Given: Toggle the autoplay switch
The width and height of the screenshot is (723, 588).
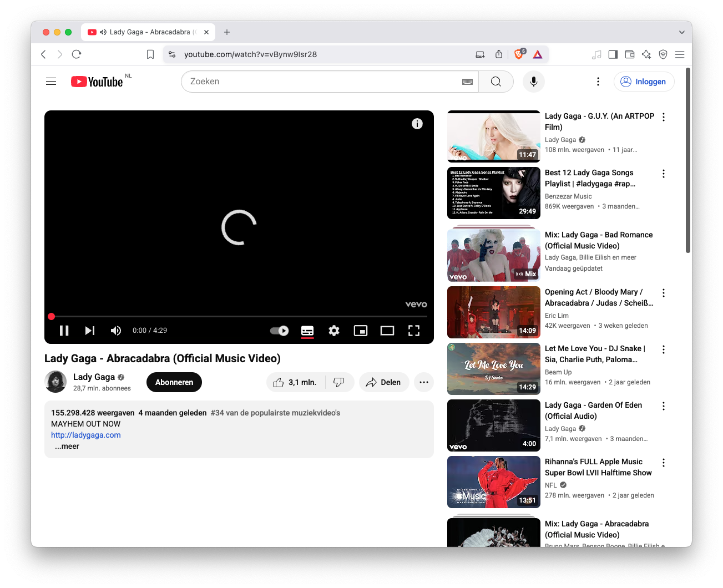Looking at the screenshot, I should (279, 331).
